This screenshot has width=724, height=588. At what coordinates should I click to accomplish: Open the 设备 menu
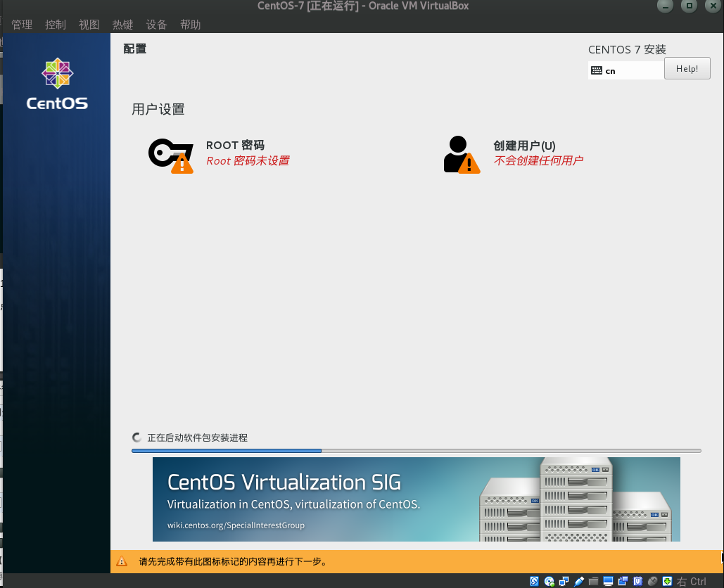tap(156, 25)
